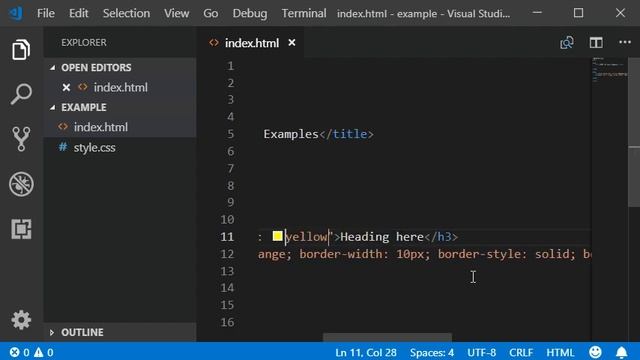Open the Source Control view
The image size is (640, 360).
tap(21, 139)
